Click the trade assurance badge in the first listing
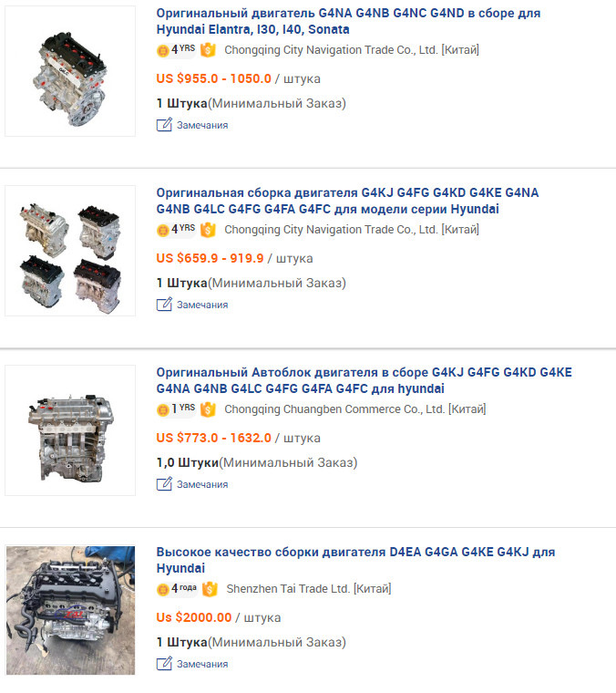This screenshot has width=616, height=693. 208,50
